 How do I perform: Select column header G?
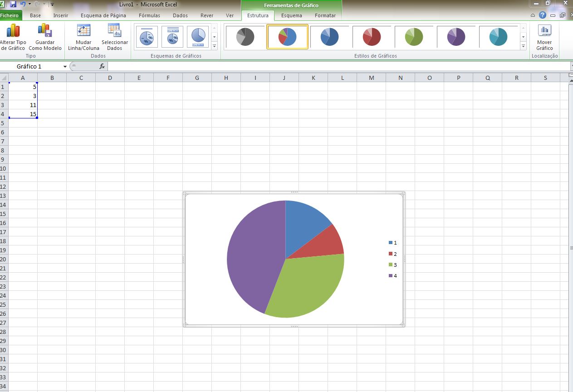click(x=197, y=78)
